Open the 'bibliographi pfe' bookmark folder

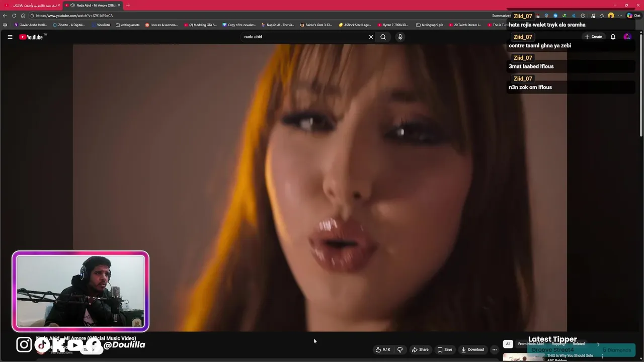tap(430, 25)
